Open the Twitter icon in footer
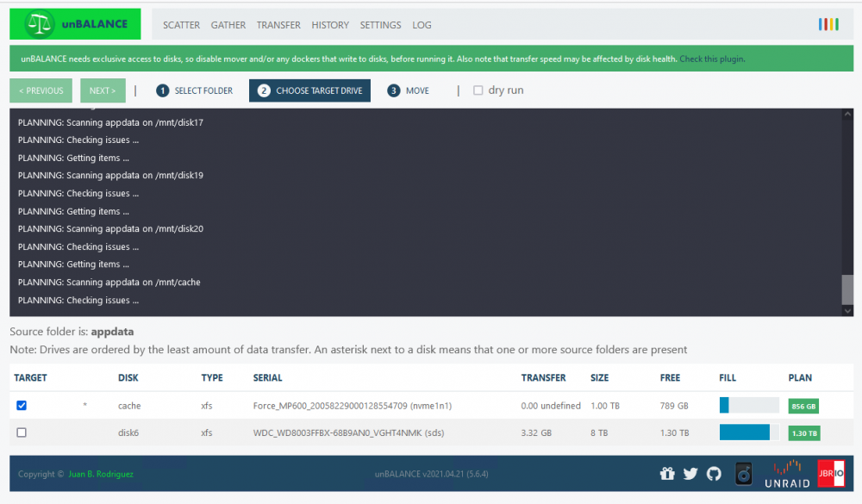 click(x=690, y=473)
